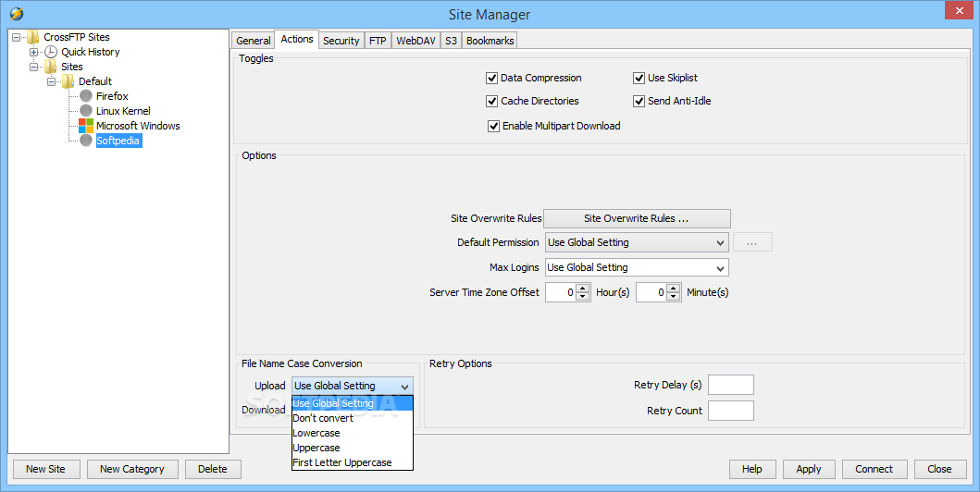Image resolution: width=980 pixels, height=492 pixels.
Task: Click the Close button at bottom
Action: [940, 470]
